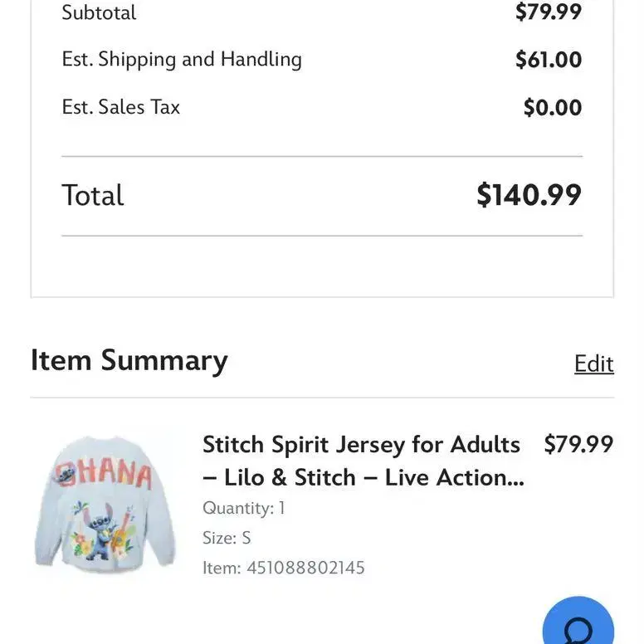Select the $79.99 subtotal amount
Screen dimensions: 644x644
click(x=549, y=12)
